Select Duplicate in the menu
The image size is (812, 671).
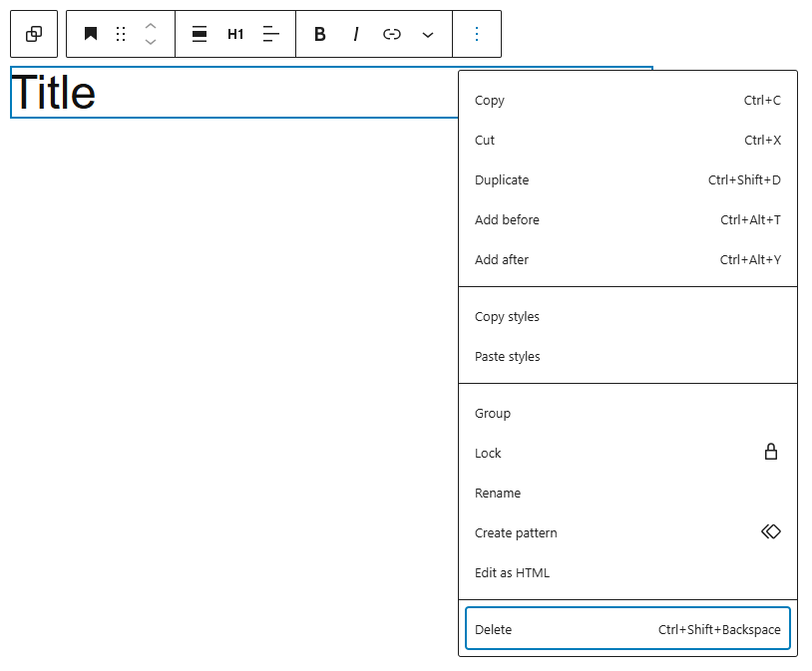click(x=627, y=180)
